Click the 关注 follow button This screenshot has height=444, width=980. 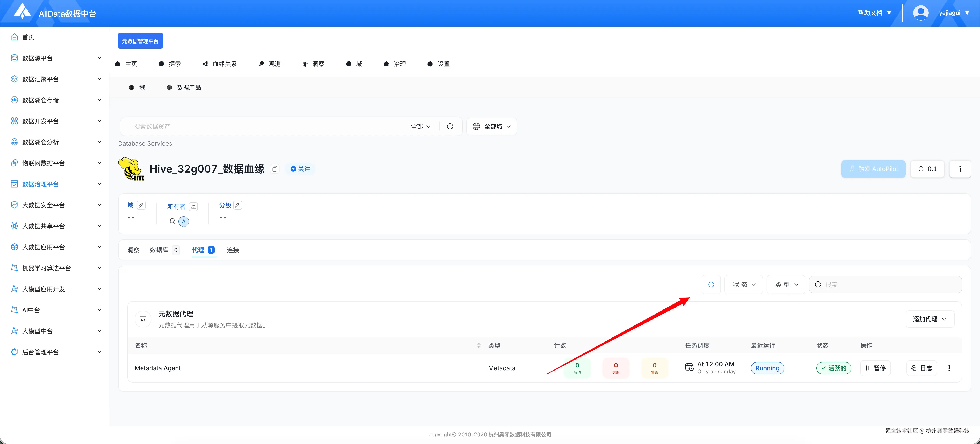pos(300,169)
